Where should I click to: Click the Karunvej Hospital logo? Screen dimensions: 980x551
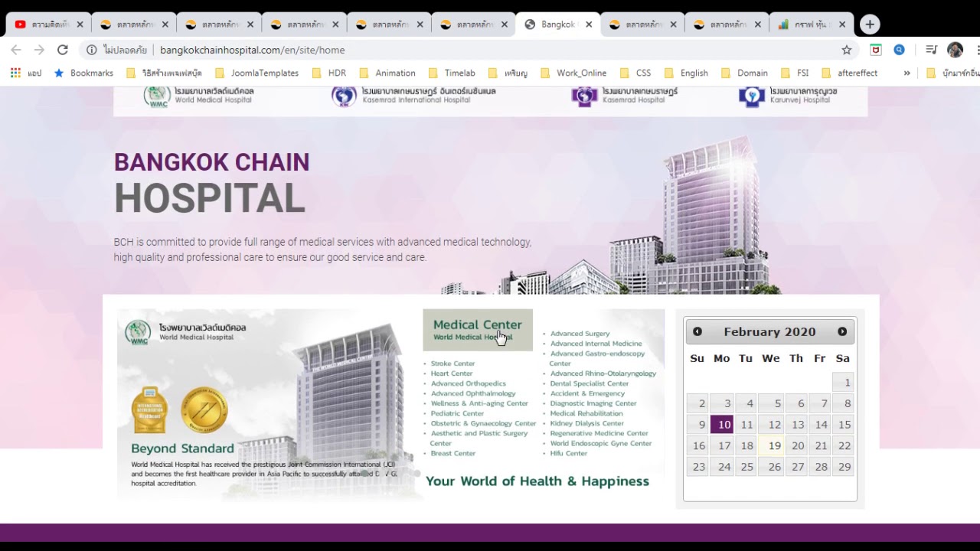[x=788, y=96]
